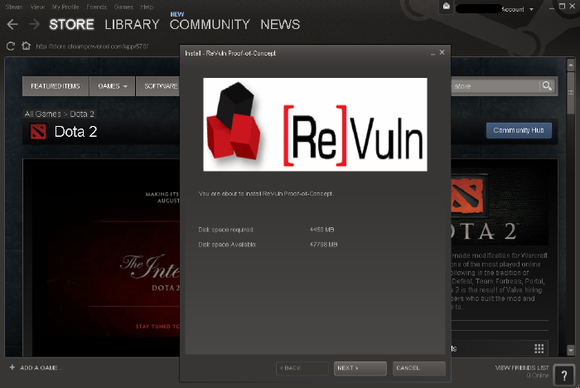Click the grid view icon

539,348
